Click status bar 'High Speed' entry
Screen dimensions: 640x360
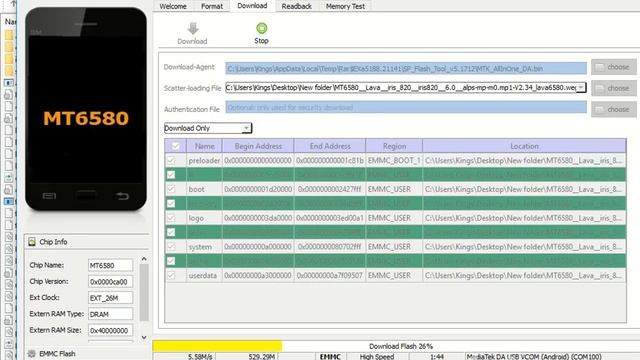[x=376, y=356]
